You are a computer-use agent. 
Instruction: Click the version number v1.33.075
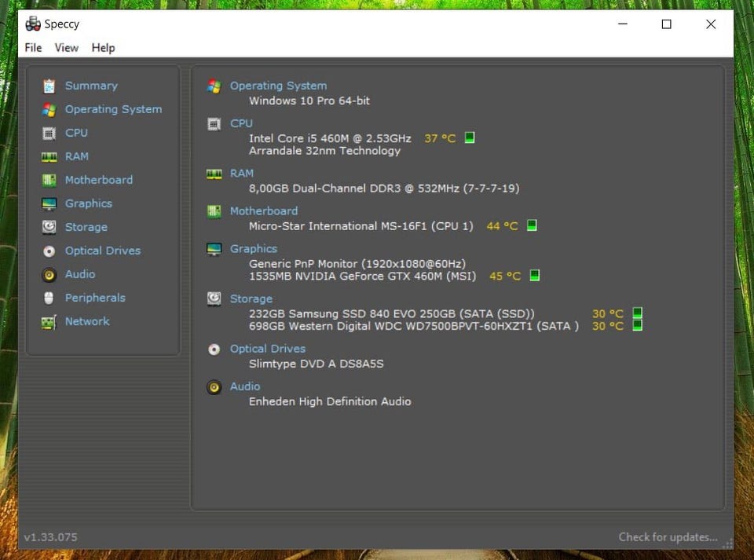pos(50,537)
